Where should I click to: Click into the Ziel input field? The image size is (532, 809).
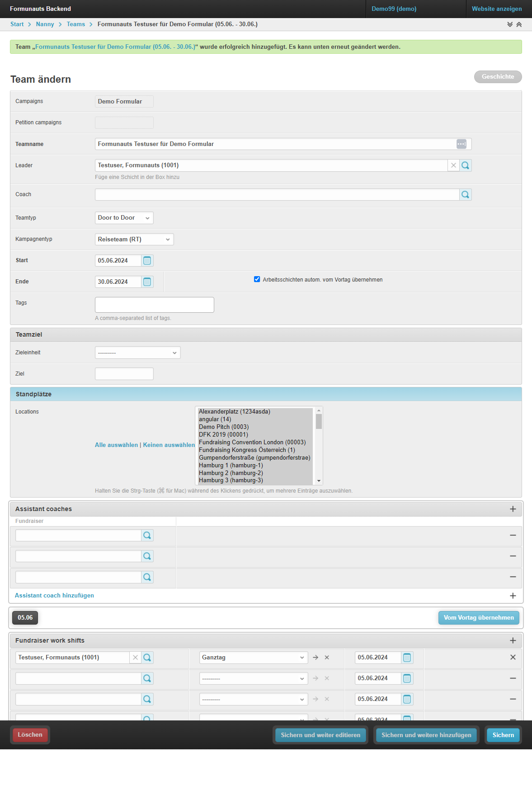[124, 374]
